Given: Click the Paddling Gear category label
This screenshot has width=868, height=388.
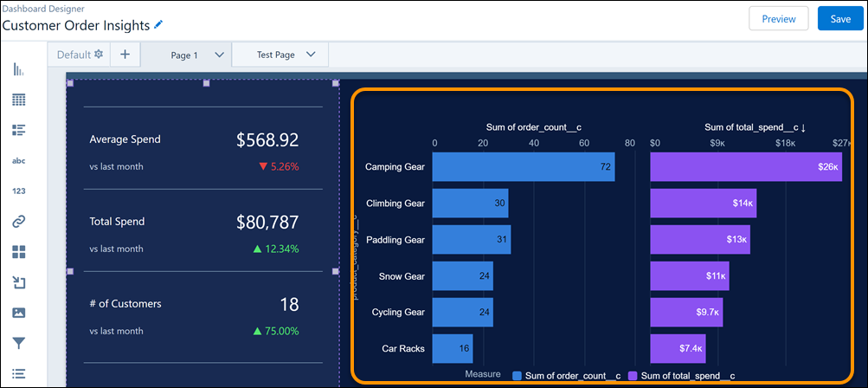Looking at the screenshot, I should coord(395,240).
